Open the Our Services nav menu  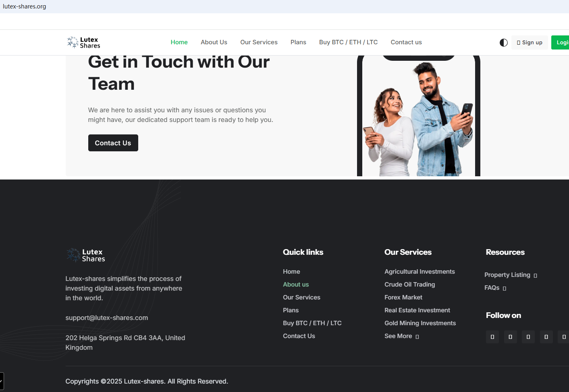coord(259,42)
